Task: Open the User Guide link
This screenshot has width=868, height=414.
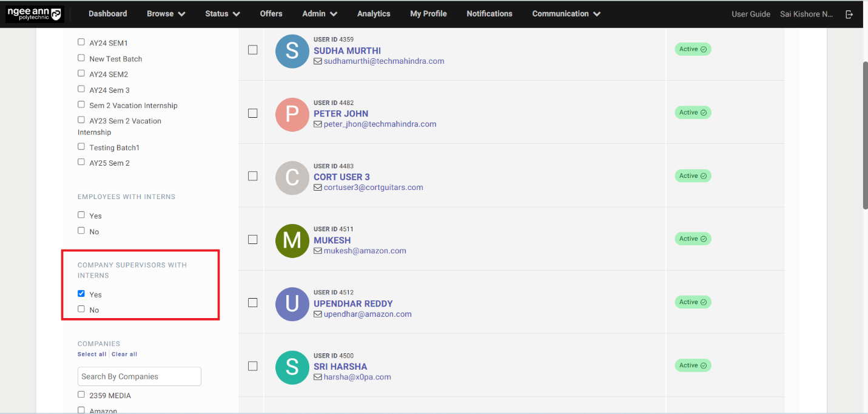Action: click(750, 14)
